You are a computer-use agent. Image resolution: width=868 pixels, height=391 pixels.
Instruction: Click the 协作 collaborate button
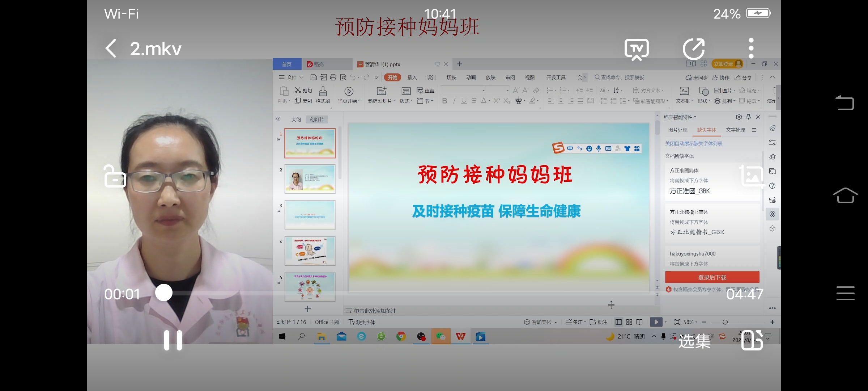tap(721, 77)
